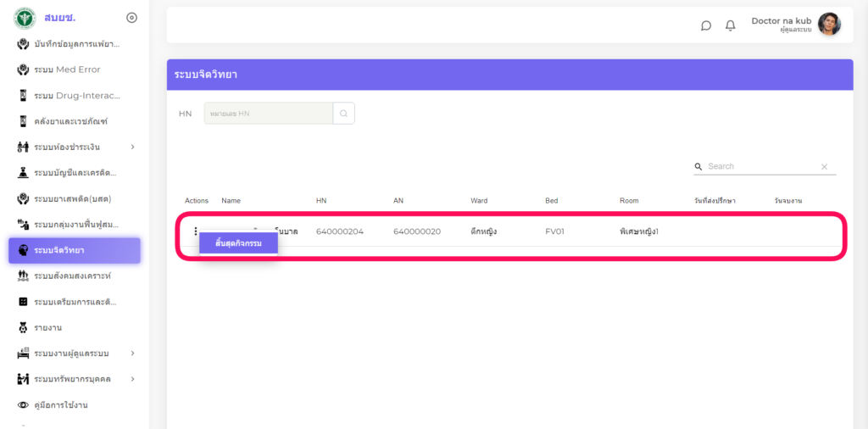Click the Doctor na kub profile avatar
Image resolution: width=868 pixels, height=429 pixels.
tap(829, 25)
